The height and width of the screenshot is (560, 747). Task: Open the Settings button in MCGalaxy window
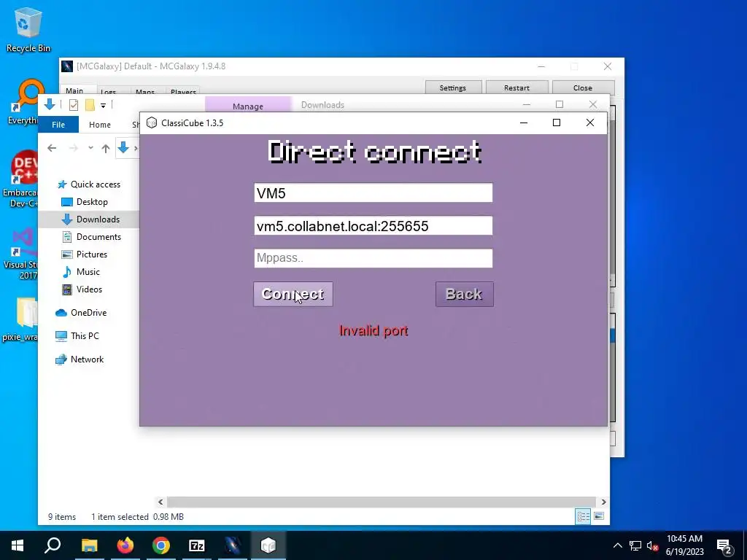coord(452,87)
